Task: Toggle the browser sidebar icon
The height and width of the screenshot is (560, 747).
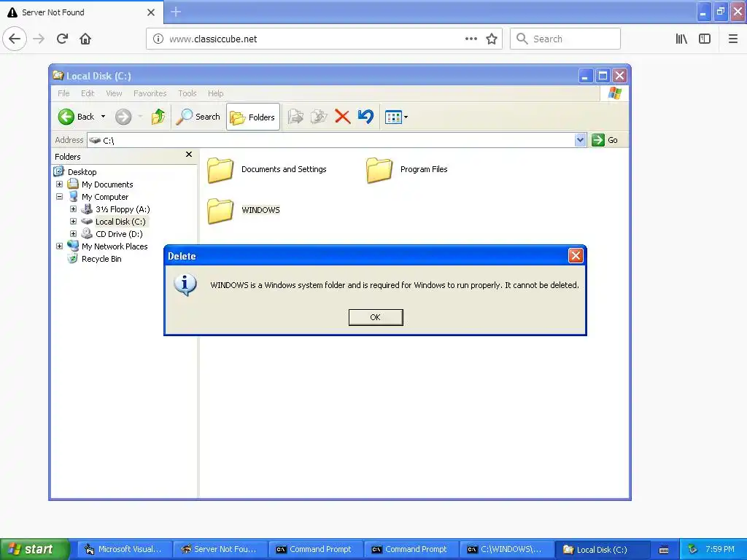Action: (x=705, y=39)
